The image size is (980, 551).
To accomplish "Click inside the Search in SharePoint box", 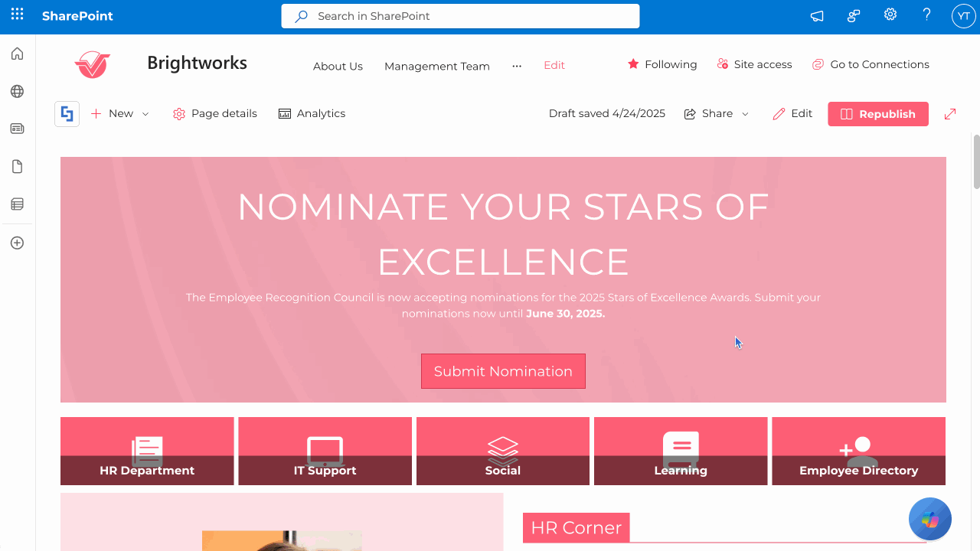I will click(460, 16).
